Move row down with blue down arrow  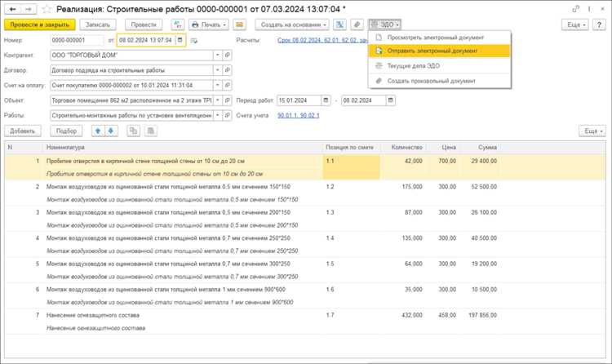point(111,131)
